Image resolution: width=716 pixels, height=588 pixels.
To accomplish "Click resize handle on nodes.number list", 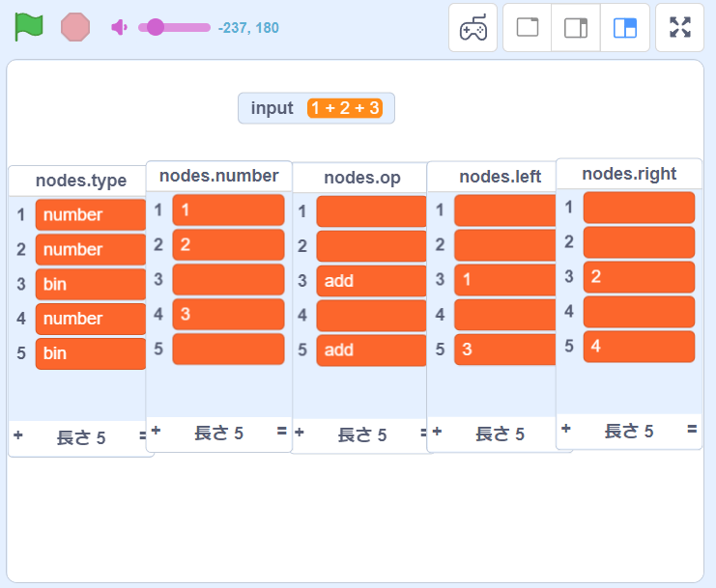I will pos(282,432).
